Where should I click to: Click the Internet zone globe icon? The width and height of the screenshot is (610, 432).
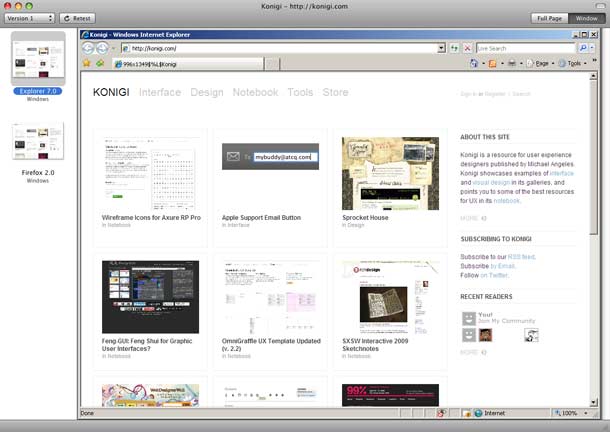click(x=479, y=413)
